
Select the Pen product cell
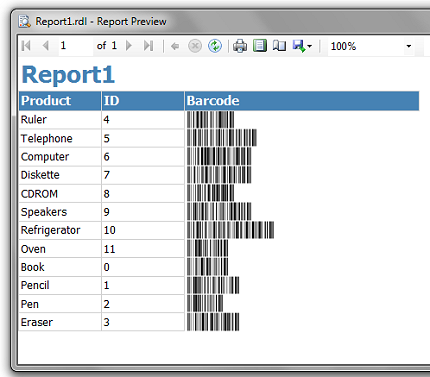[x=60, y=304]
